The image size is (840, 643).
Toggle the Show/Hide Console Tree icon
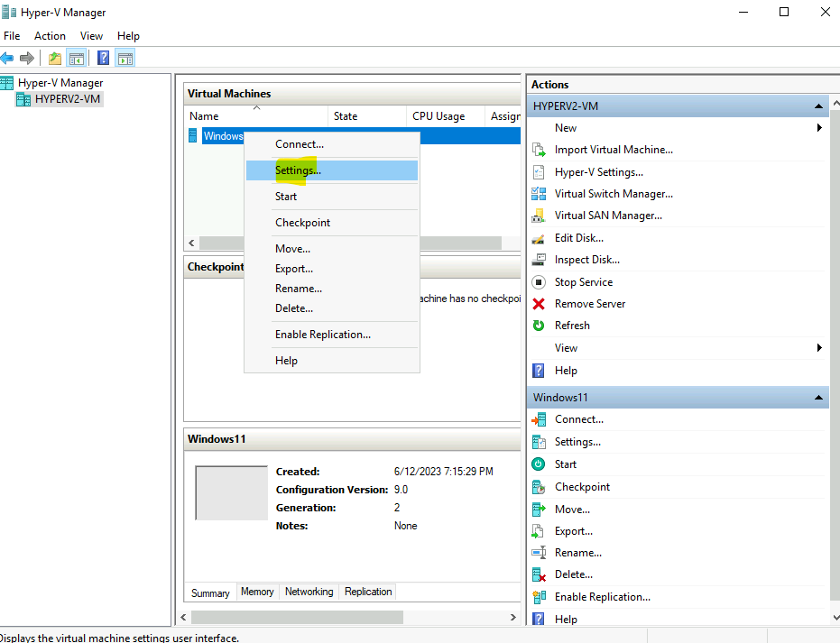[77, 58]
